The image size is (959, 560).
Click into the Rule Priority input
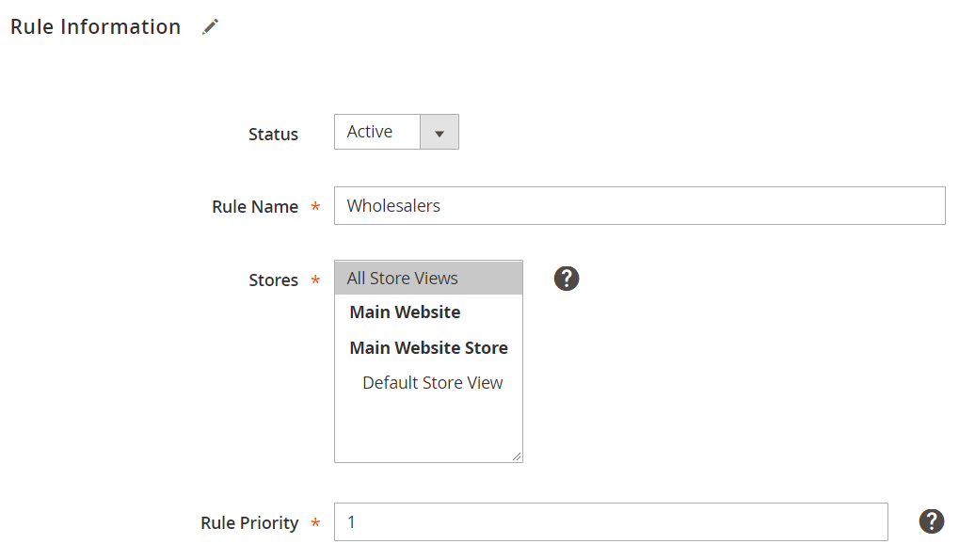tap(611, 522)
